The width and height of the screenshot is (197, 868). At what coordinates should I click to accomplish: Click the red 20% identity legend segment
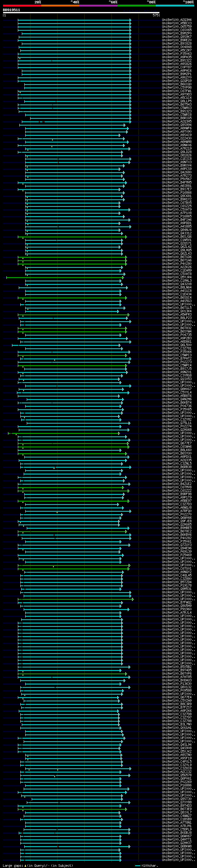click(x=22, y=6)
